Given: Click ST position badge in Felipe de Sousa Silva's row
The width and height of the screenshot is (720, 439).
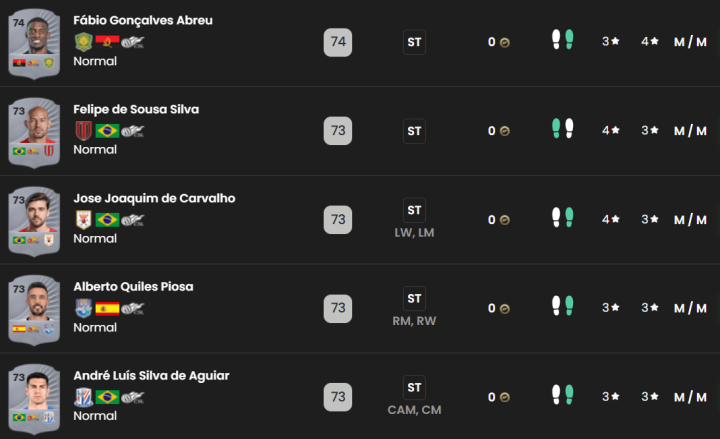Looking at the screenshot, I should [x=414, y=130].
